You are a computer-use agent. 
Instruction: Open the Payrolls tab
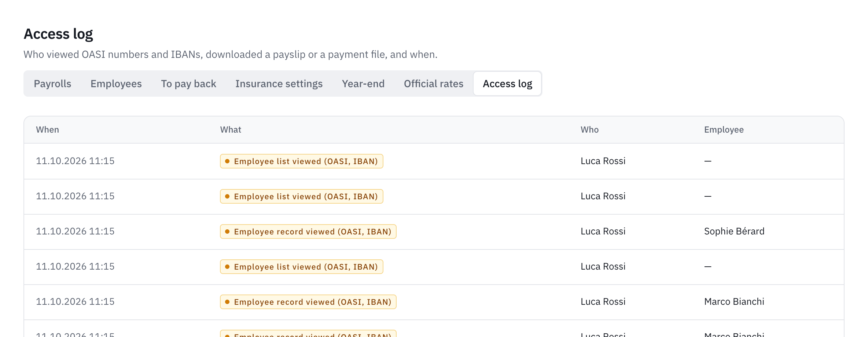(52, 84)
